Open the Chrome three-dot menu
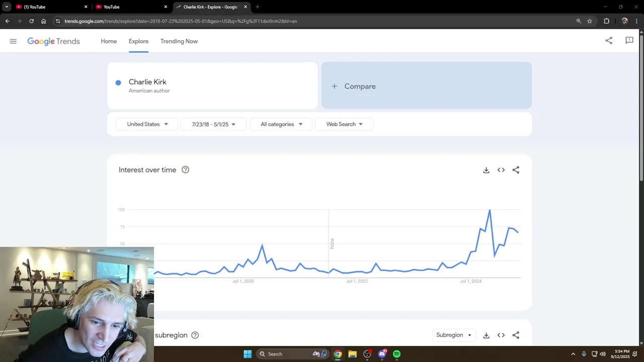Image resolution: width=644 pixels, height=362 pixels. [x=637, y=21]
